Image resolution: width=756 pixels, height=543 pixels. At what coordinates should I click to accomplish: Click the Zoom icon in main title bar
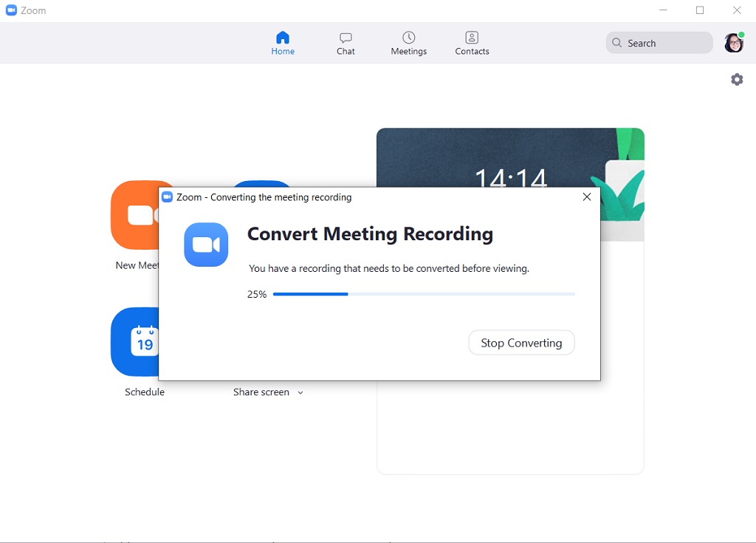11,10
